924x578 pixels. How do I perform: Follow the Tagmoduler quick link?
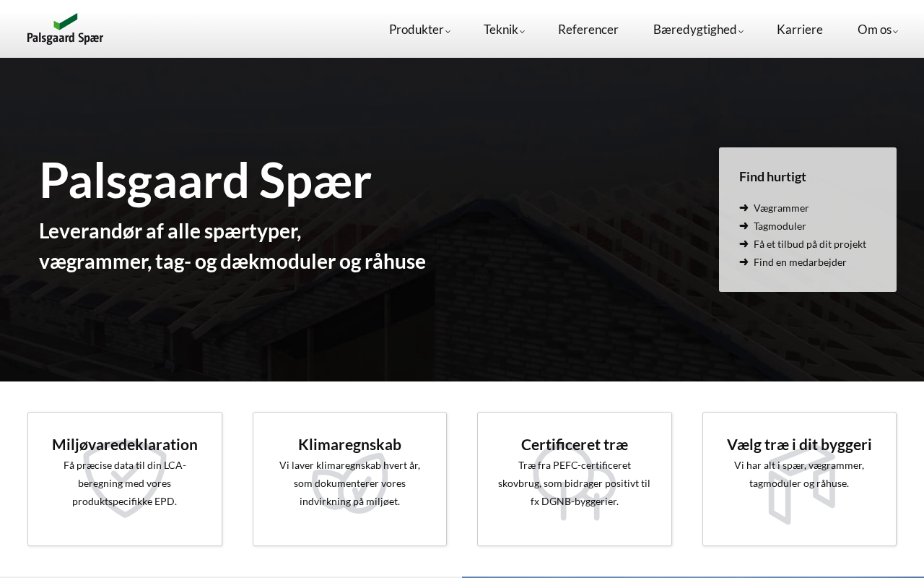coord(780,226)
